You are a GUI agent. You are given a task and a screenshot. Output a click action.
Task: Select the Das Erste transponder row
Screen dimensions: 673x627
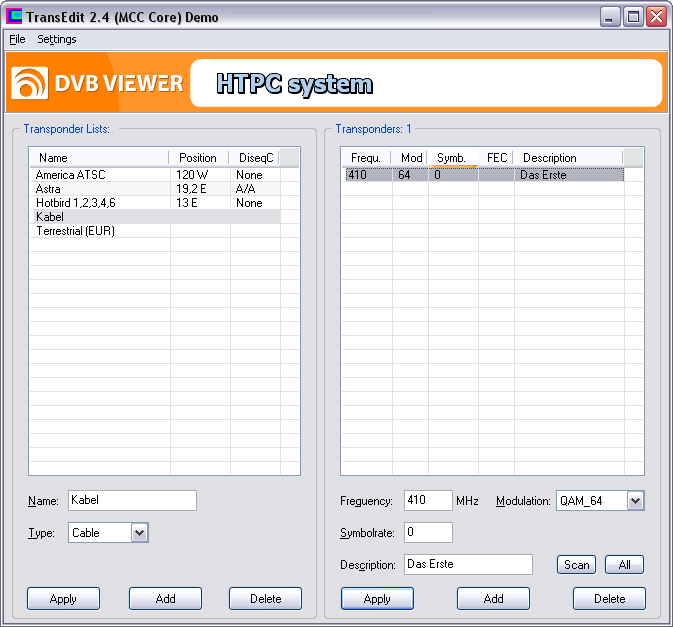click(484, 175)
